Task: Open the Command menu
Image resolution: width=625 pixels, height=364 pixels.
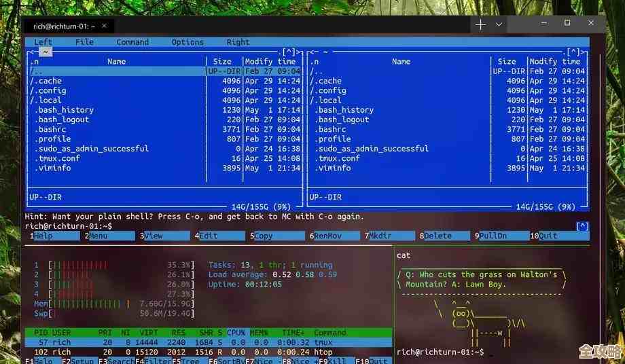Action: [x=132, y=42]
